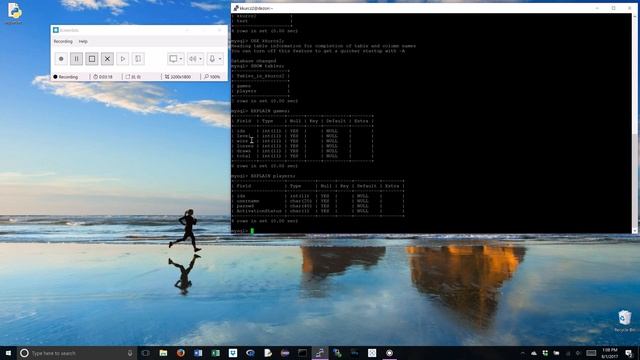Click the 'username' field row in players table
Image resolution: width=640 pixels, height=360 pixels.
[x=318, y=201]
